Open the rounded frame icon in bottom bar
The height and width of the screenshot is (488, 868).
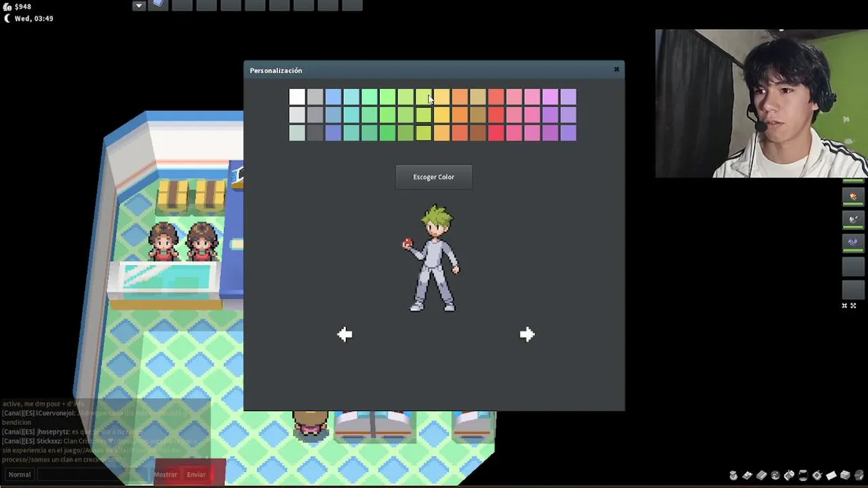(804, 475)
